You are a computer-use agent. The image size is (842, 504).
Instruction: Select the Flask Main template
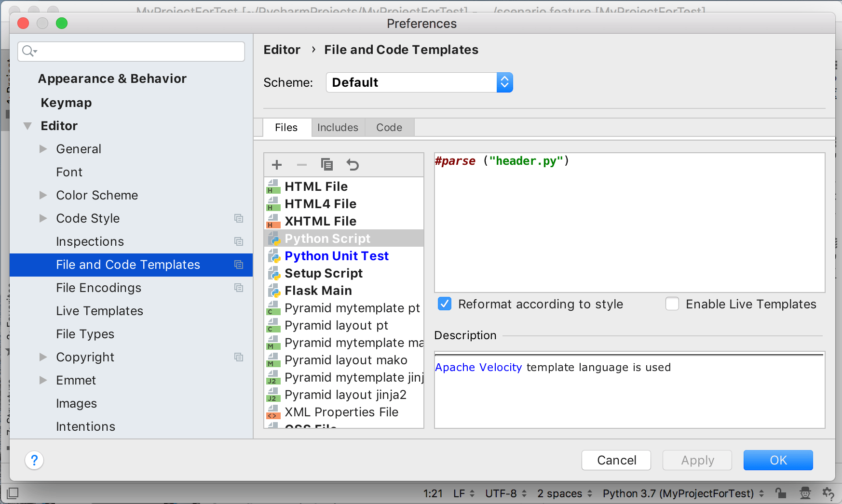318,290
